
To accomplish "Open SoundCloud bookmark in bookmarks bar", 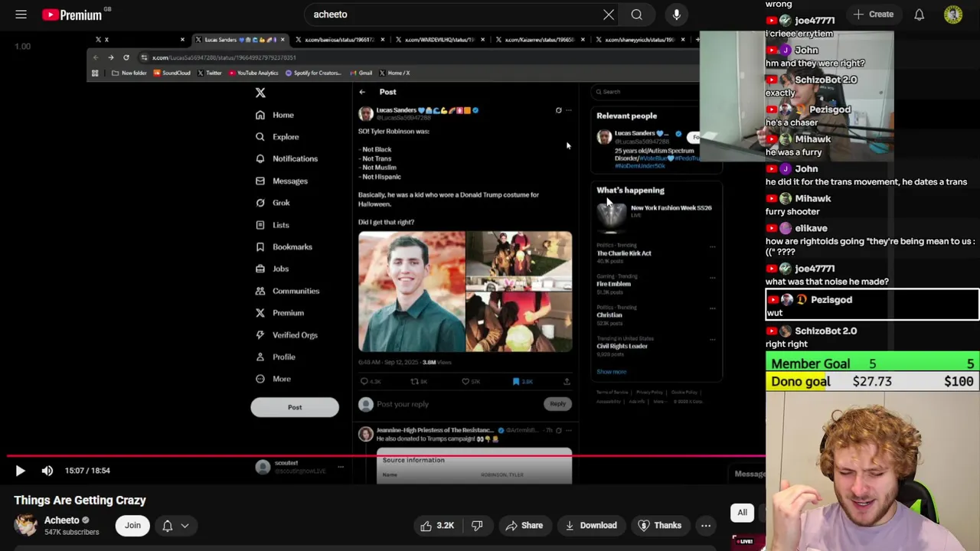I will (171, 73).
